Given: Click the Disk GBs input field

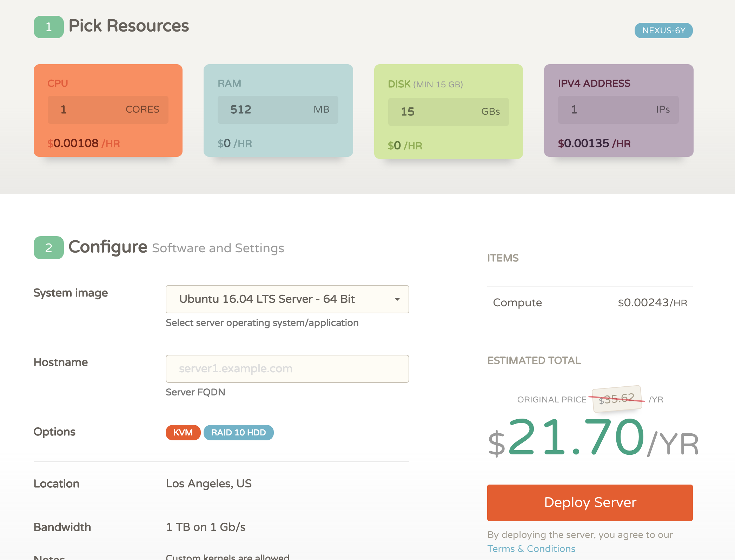Looking at the screenshot, I should click(448, 112).
